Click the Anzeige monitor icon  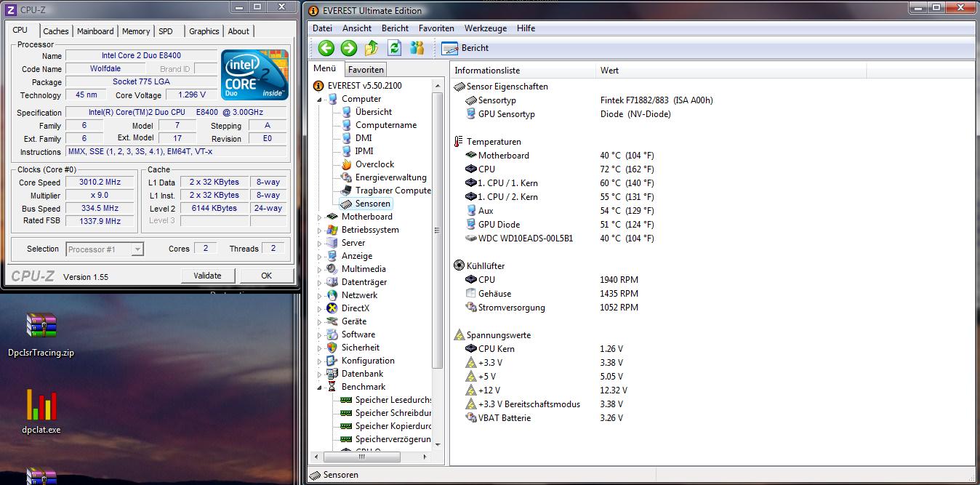click(x=333, y=256)
